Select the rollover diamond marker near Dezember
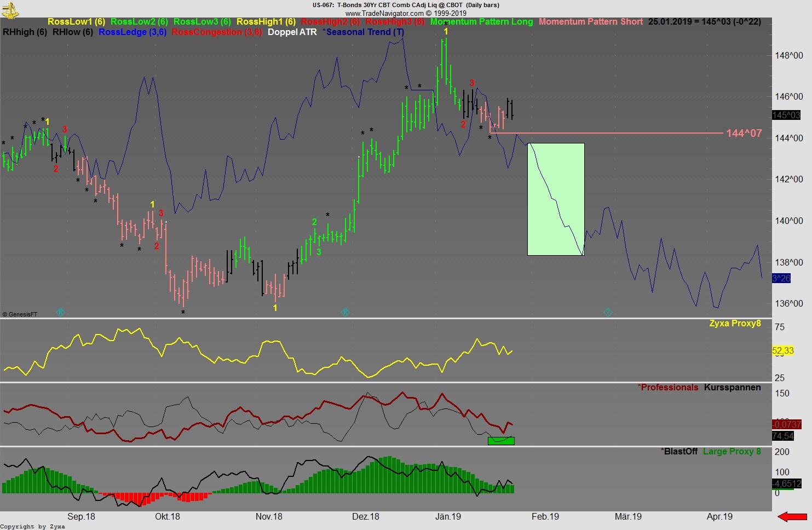Viewport: 812px width, 530px height. tap(345, 313)
